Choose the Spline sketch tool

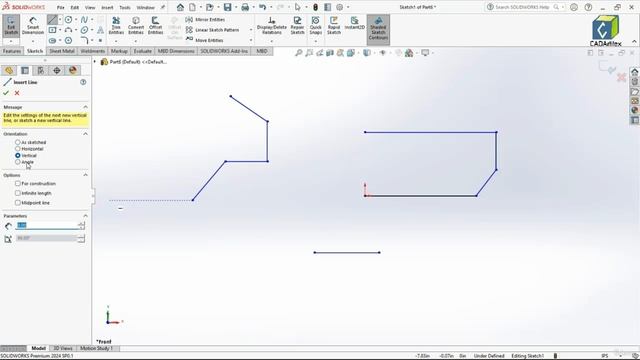84,20
